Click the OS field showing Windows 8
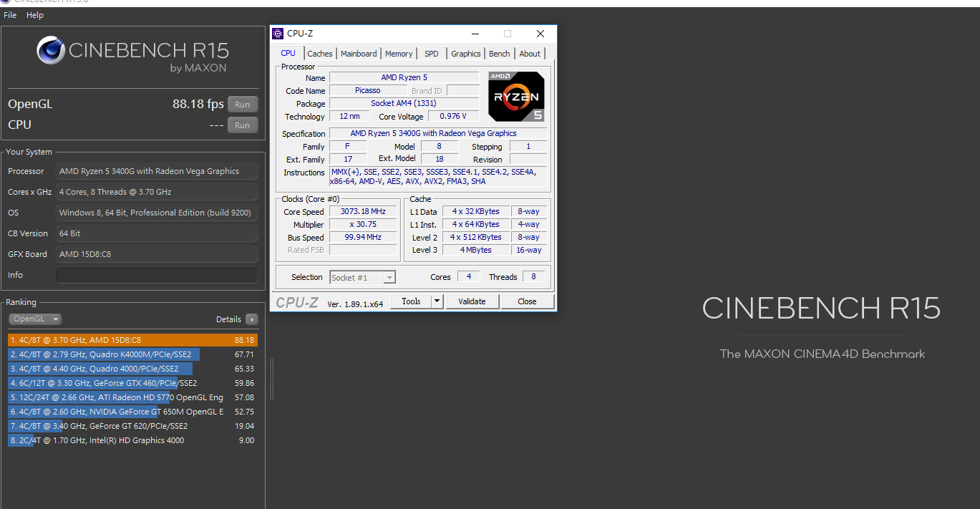The height and width of the screenshot is (509, 980). (156, 213)
